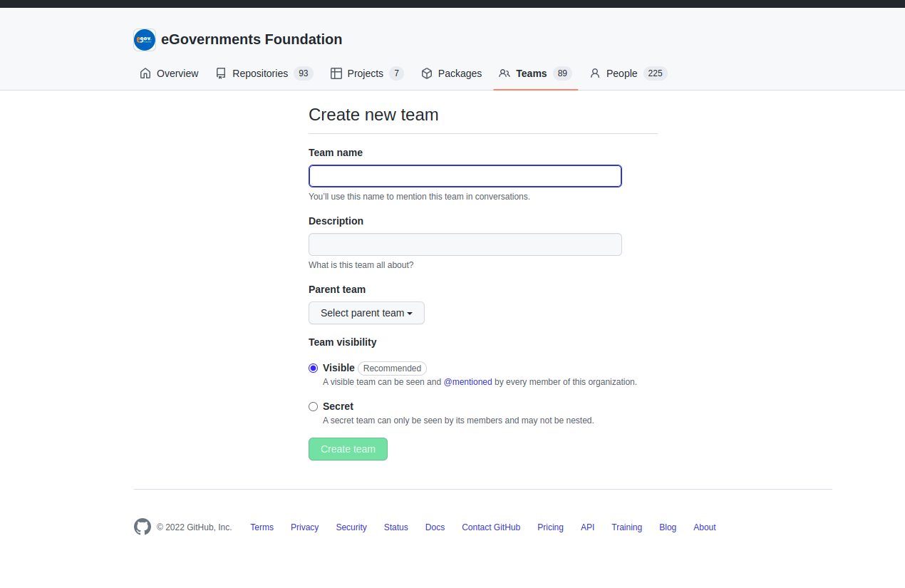The height and width of the screenshot is (588, 905).
Task: Click into the Description text field
Action: [x=465, y=244]
